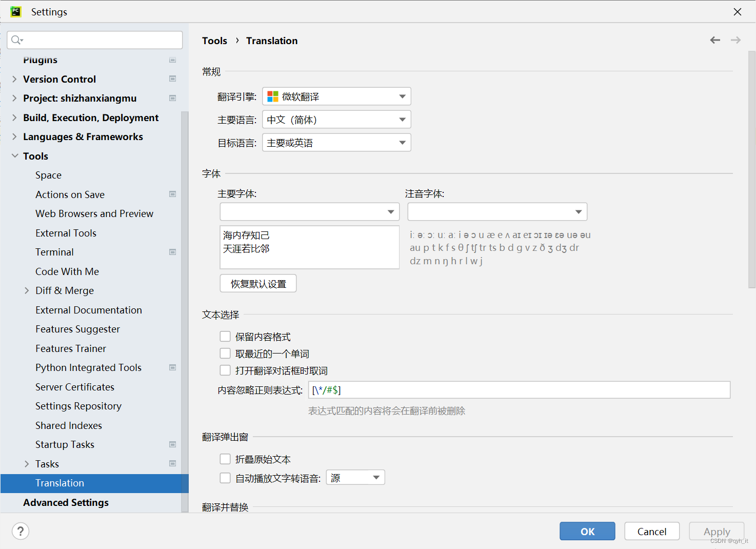The width and height of the screenshot is (756, 549).
Task: Click the indicator icon next to Python Integrated Tools
Action: click(173, 367)
